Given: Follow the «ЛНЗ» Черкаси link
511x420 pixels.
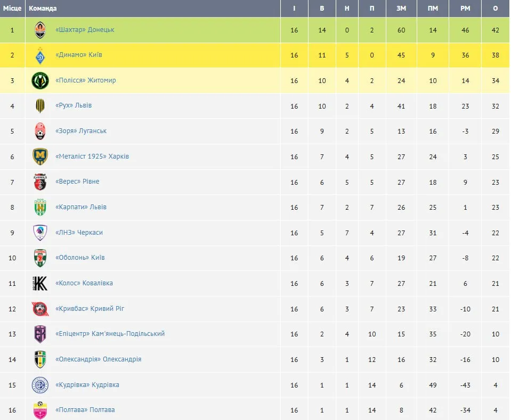Looking at the screenshot, I should tap(79, 233).
